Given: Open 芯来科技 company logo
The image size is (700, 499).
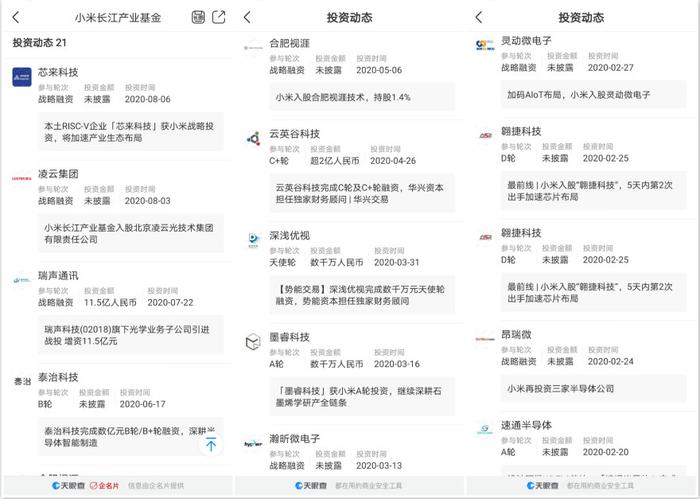Looking at the screenshot, I should coord(22,77).
